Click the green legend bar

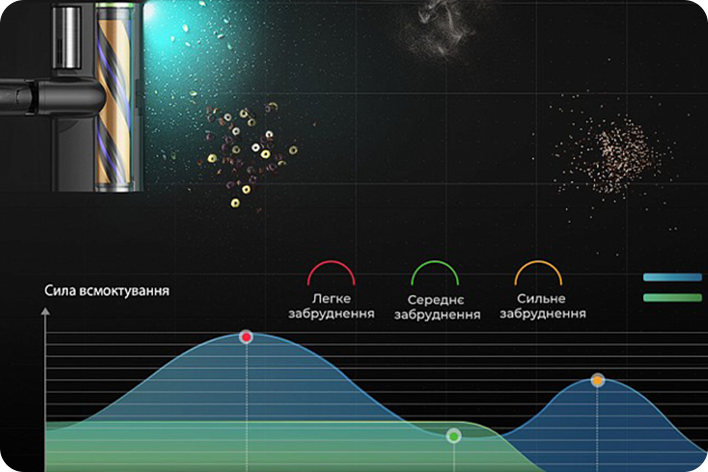672,297
